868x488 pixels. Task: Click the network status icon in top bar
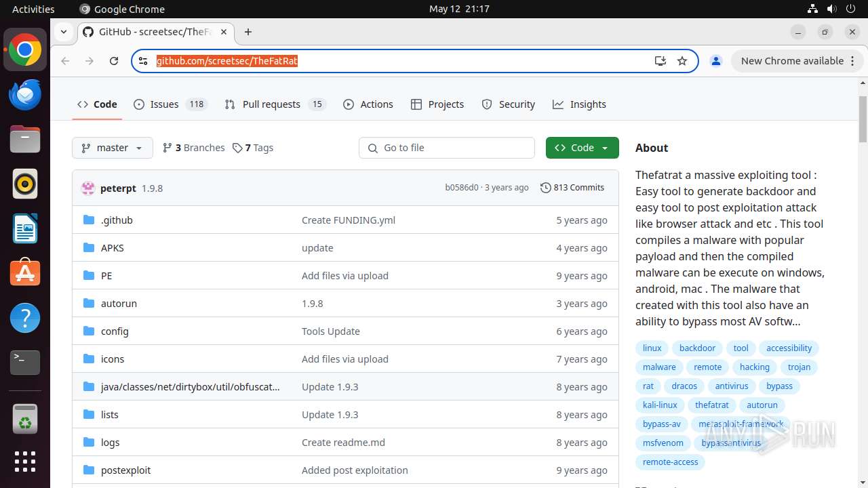pos(813,9)
